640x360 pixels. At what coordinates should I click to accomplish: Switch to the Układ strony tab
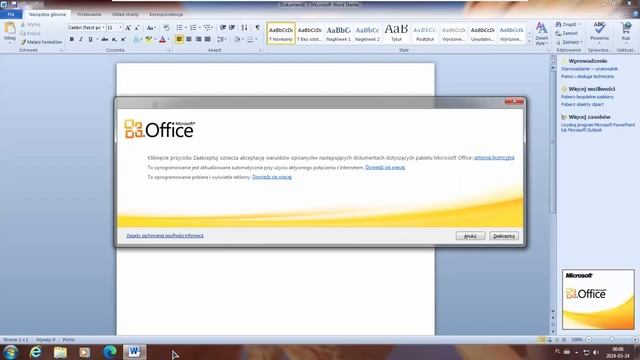tap(125, 14)
